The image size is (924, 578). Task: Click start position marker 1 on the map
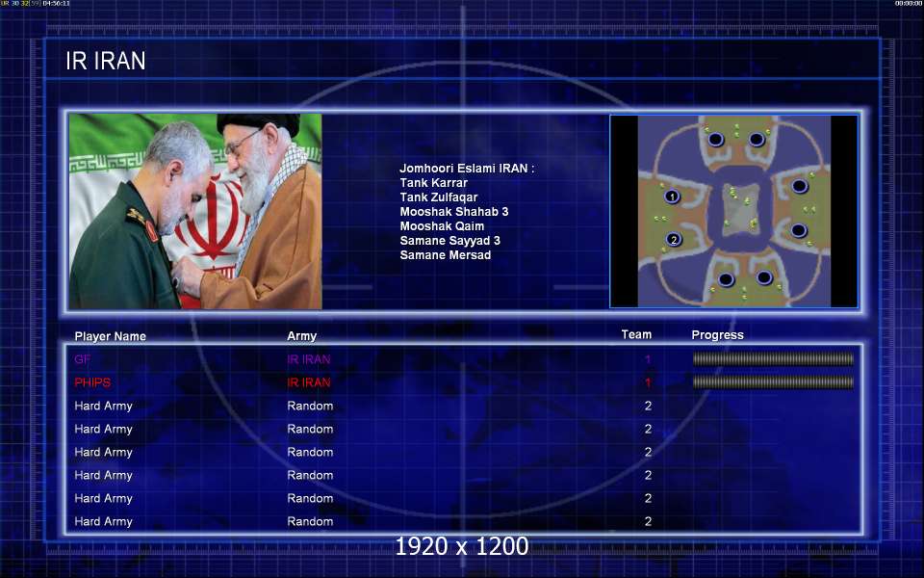click(673, 196)
